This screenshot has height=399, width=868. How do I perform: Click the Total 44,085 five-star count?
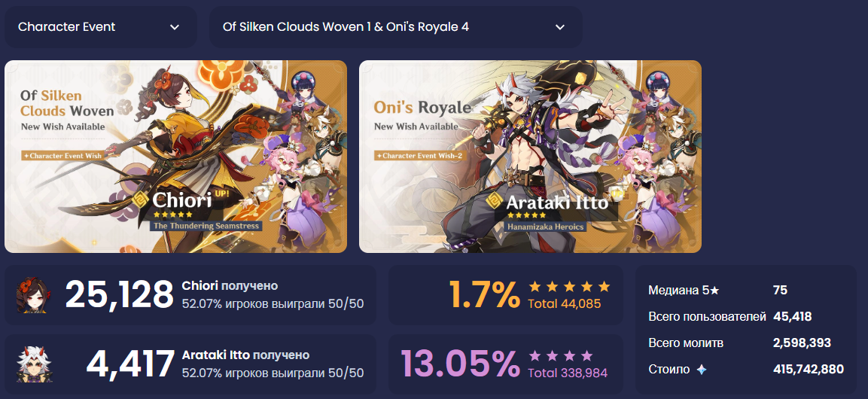pos(564,303)
